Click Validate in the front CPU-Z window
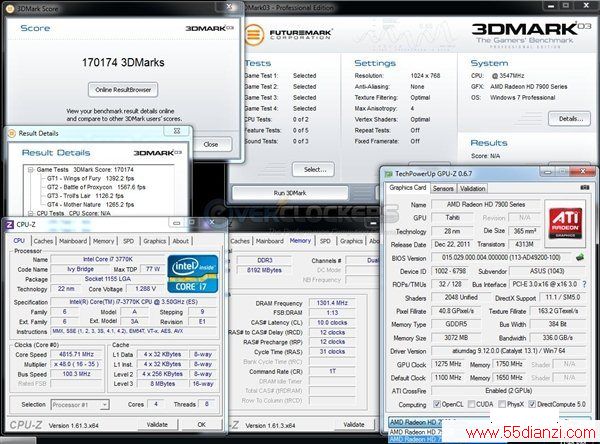Image resolution: width=600 pixels, height=444 pixels. pos(157,424)
